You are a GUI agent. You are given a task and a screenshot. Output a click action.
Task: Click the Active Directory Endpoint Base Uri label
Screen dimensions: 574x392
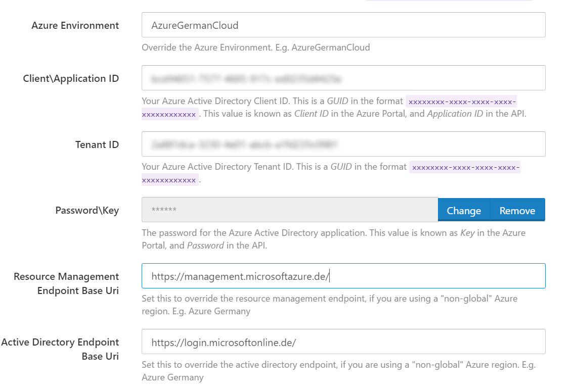click(x=61, y=349)
